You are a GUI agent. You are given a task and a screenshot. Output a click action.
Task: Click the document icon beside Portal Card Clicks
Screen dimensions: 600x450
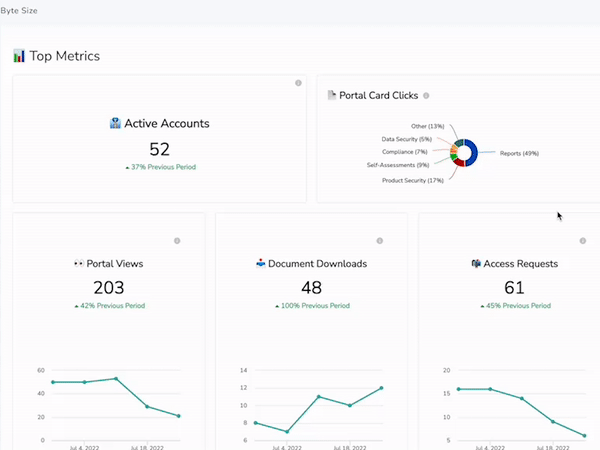332,96
